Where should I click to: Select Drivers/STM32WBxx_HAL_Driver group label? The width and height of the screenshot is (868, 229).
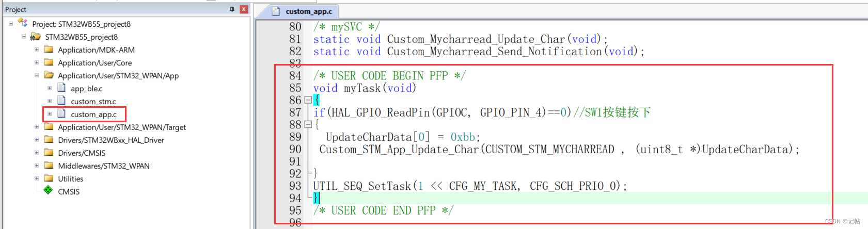coord(111,140)
